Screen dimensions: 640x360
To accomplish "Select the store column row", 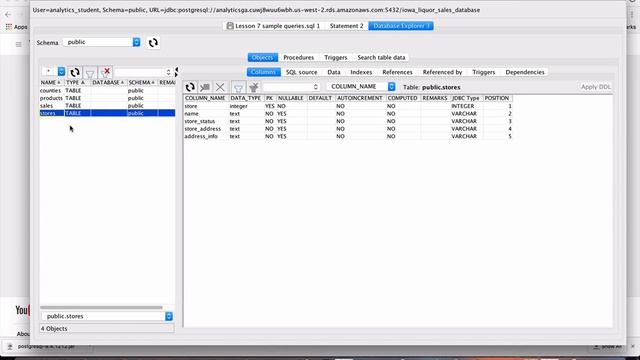I will pyautogui.click(x=348, y=106).
